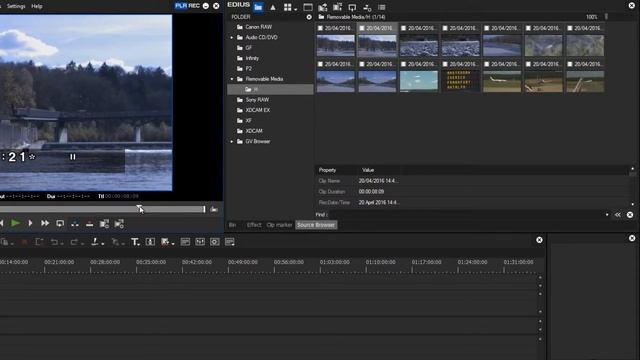
Task: Tick the checkbox of the last top-row clip
Action: pyautogui.click(x=570, y=28)
